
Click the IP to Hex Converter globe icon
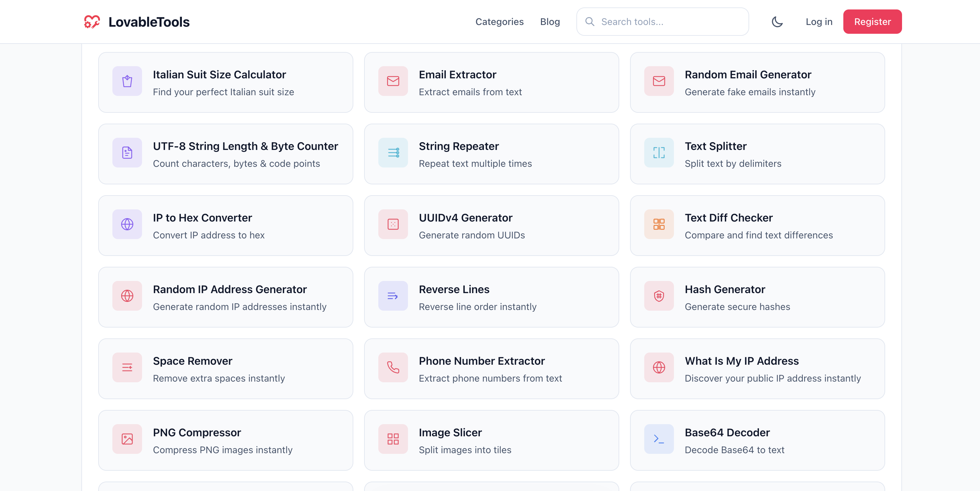[127, 225]
